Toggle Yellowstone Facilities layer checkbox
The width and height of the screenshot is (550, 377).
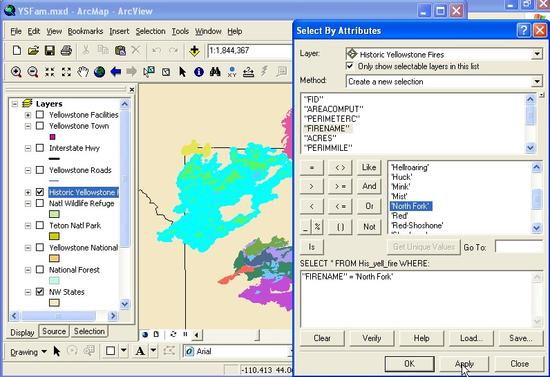[40, 115]
